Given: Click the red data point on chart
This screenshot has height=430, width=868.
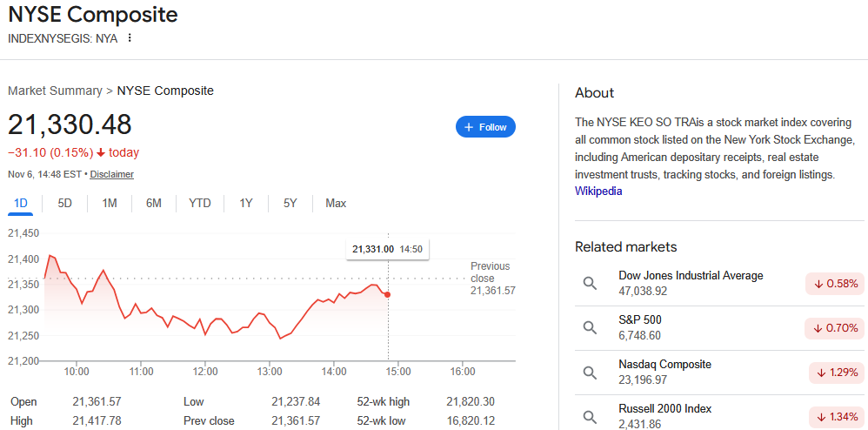Looking at the screenshot, I should (387, 294).
